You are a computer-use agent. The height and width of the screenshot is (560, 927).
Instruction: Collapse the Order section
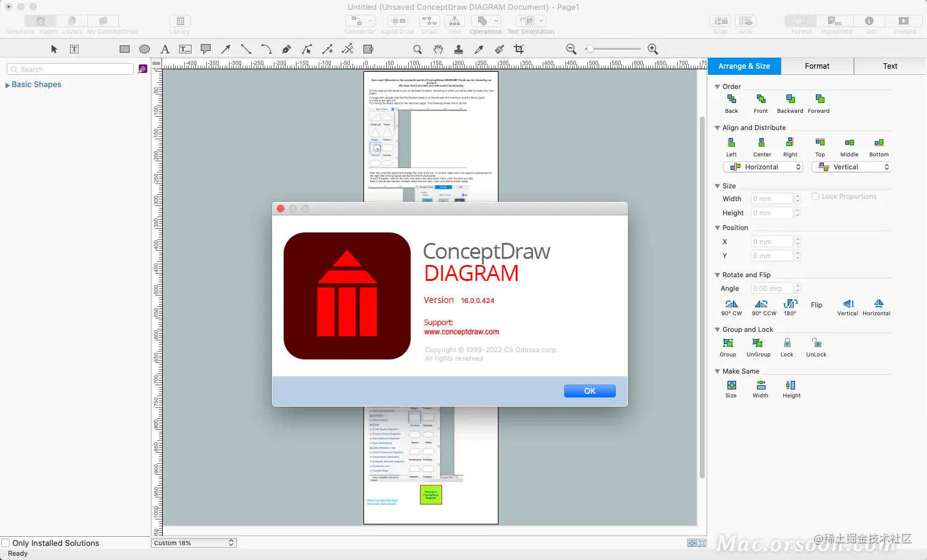click(717, 86)
